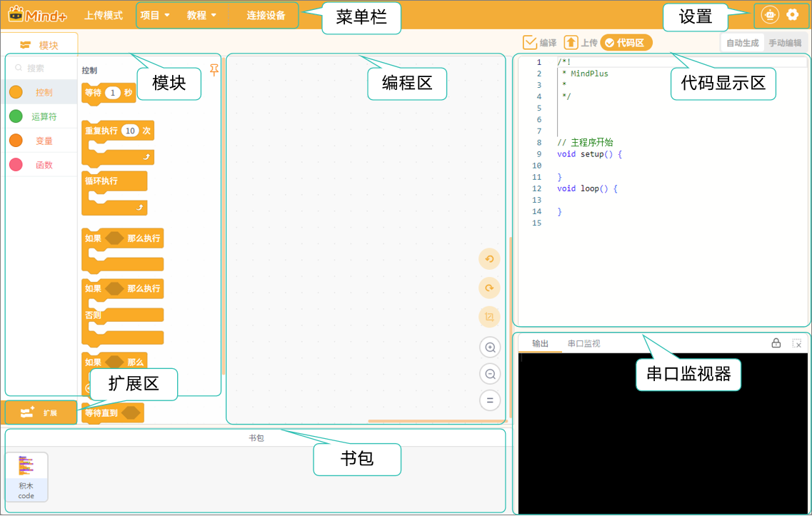Reset workspace zoom with equals icon
Screen dimensions: 812x516
click(490, 400)
